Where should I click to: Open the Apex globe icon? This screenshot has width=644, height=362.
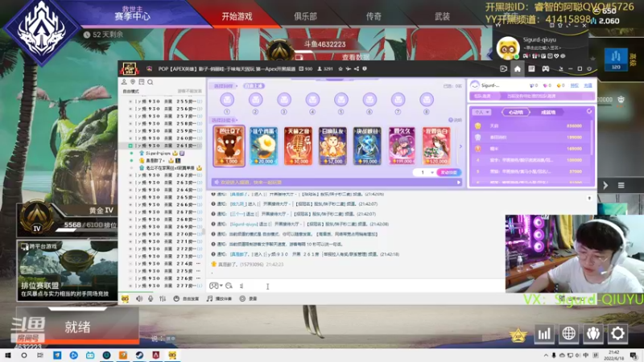[568, 334]
